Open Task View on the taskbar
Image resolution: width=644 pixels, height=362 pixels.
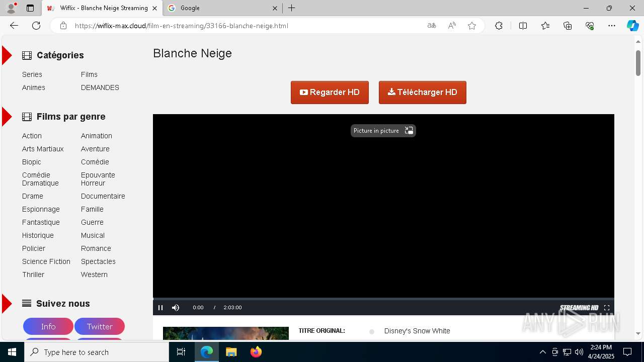[181, 352]
